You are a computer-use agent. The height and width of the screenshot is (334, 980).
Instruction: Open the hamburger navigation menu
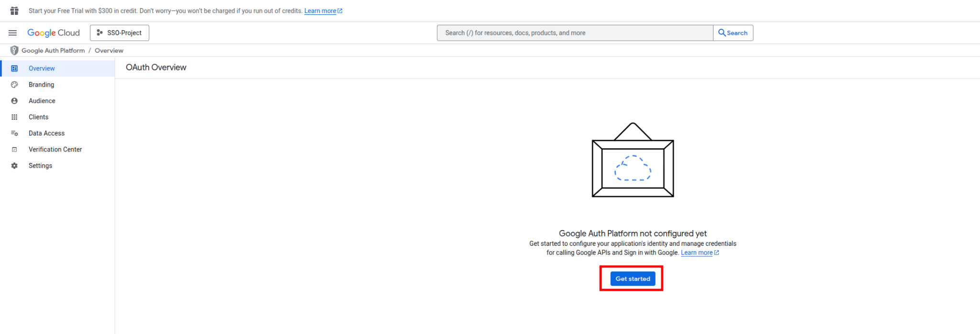13,33
